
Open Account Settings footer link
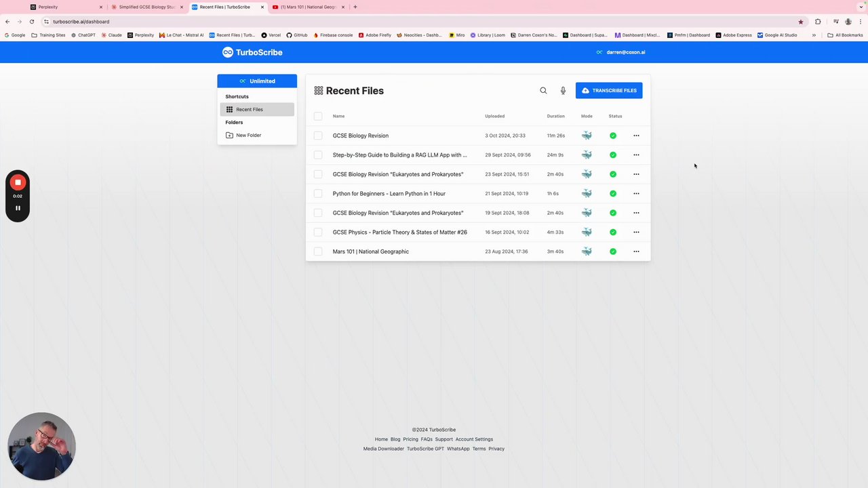474,439
